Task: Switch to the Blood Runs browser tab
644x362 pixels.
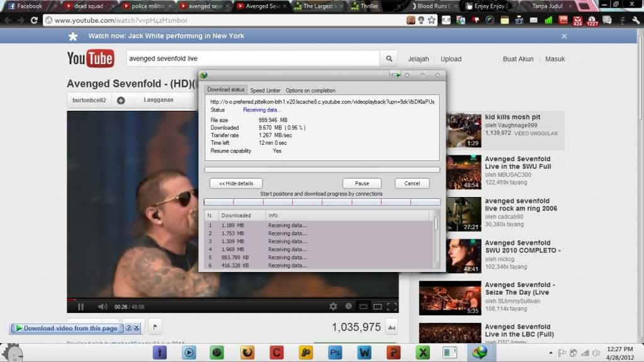Action: (434, 6)
